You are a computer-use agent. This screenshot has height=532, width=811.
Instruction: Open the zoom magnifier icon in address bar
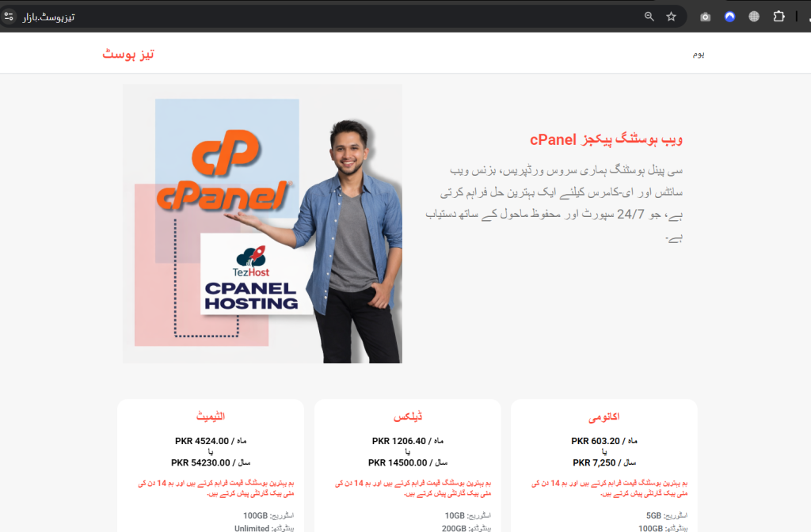[649, 17]
